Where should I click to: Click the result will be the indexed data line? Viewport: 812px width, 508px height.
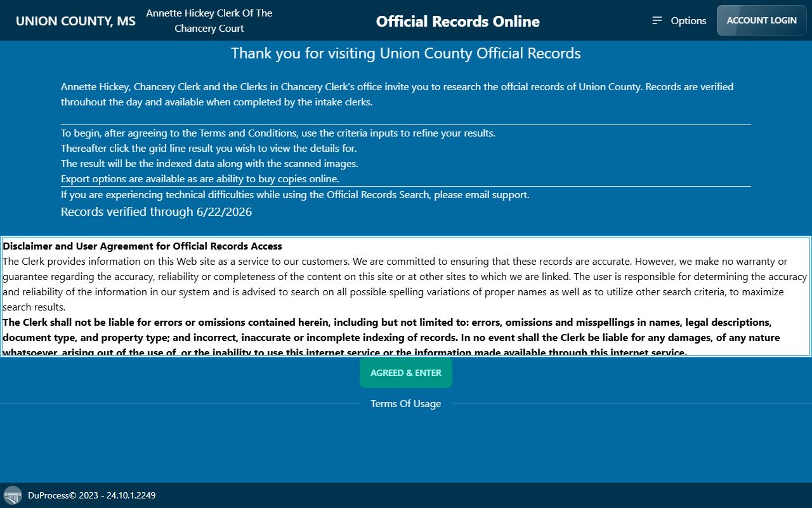point(209,163)
